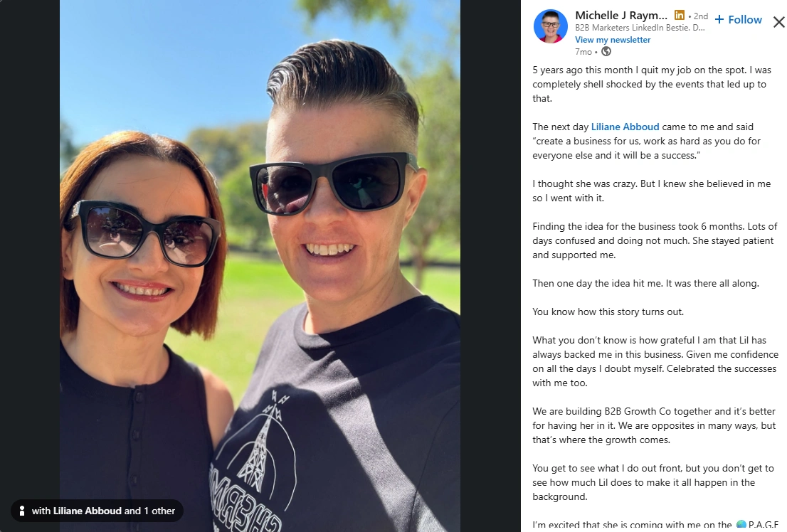Follow Michelle J Raymond
787x532 pixels.
[739, 20]
